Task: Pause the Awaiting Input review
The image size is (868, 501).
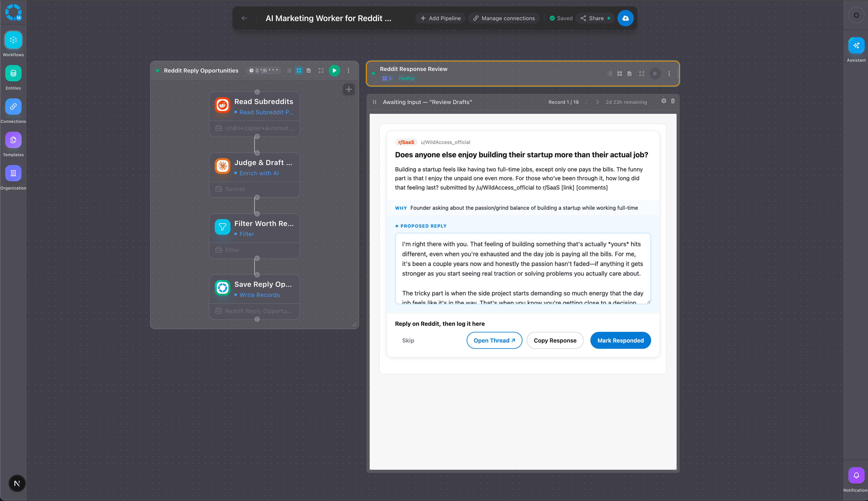Action: point(374,102)
